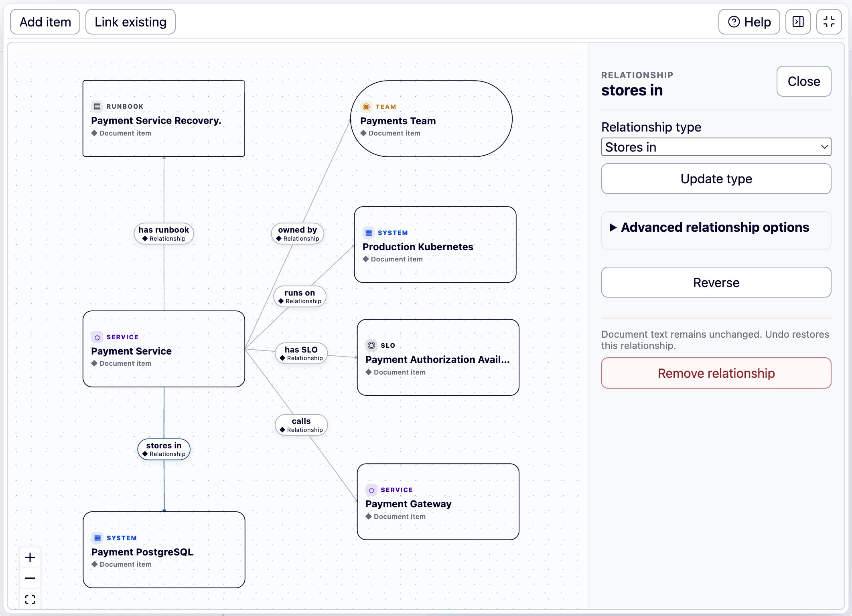Viewport: 852px width, 616px height.
Task: Click the RUNBOOK type label
Action: (x=125, y=106)
